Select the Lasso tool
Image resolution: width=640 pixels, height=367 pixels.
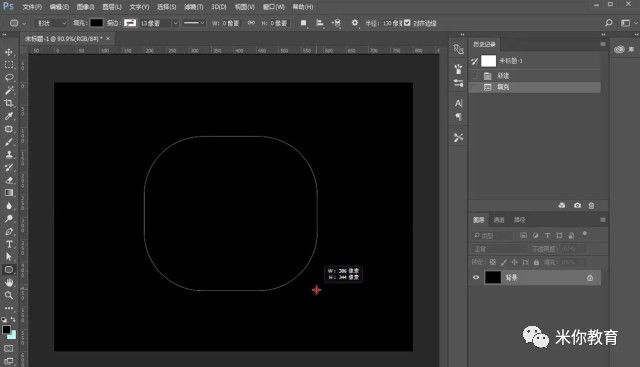pyautogui.click(x=9, y=78)
